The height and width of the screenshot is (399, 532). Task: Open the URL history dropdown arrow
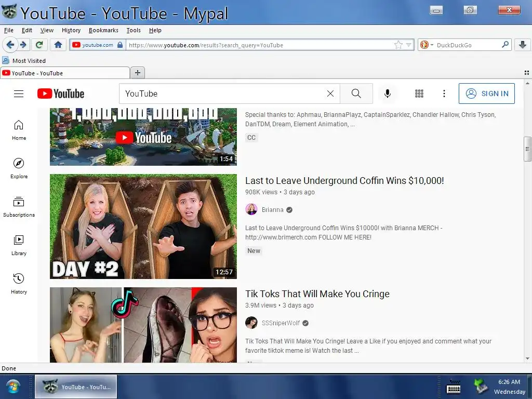[x=409, y=45]
